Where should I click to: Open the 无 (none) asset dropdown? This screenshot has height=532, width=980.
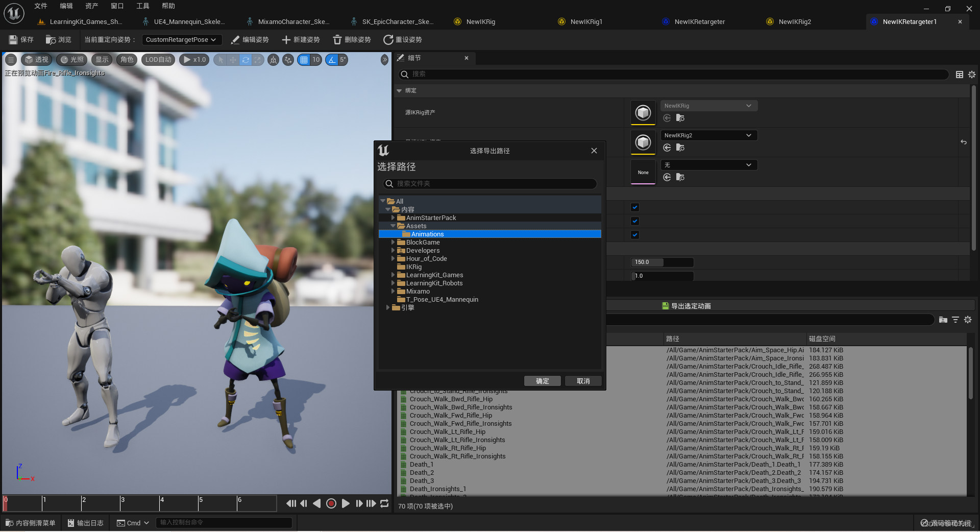point(709,165)
